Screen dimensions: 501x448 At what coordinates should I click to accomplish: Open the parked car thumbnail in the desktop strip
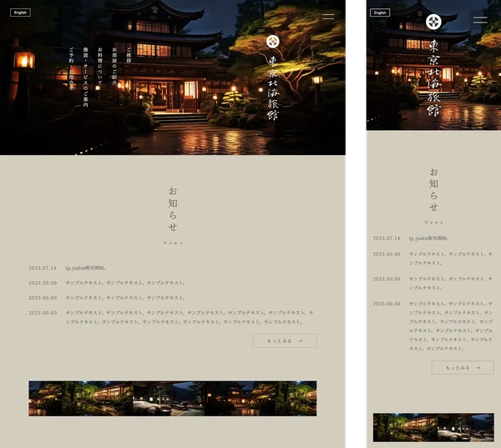pyautogui.click(x=169, y=398)
